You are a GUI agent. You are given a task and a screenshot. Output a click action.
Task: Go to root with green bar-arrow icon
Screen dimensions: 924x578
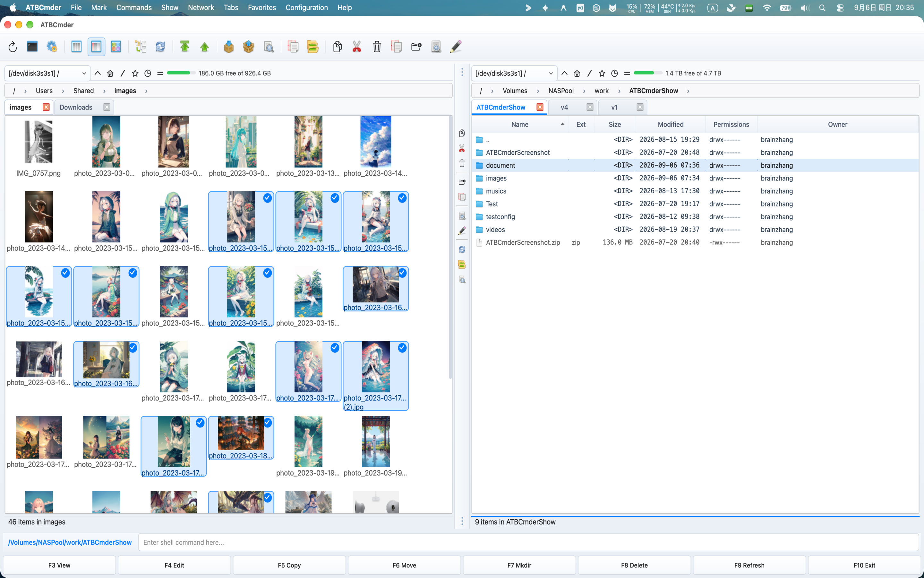185,47
